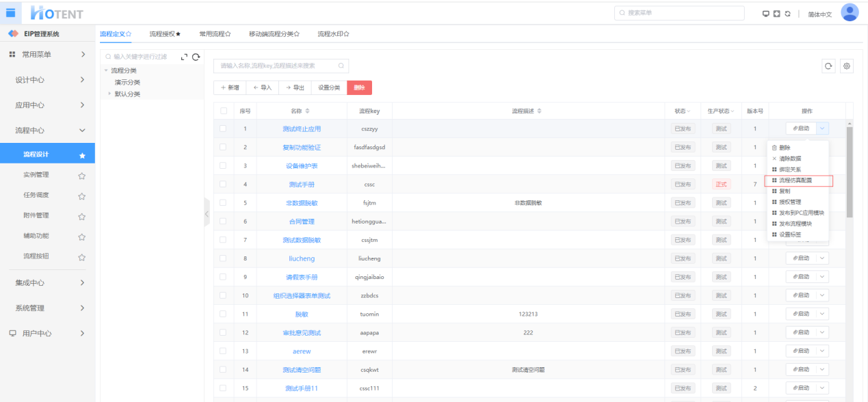Tick the checkbox for row 测试终止应用
This screenshot has width=868, height=402.
pos(223,129)
